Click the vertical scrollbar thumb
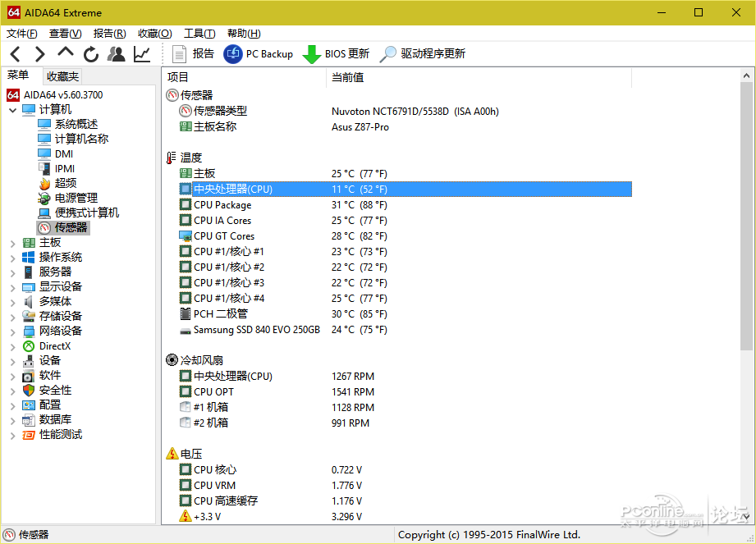This screenshot has width=756, height=544. point(746,217)
